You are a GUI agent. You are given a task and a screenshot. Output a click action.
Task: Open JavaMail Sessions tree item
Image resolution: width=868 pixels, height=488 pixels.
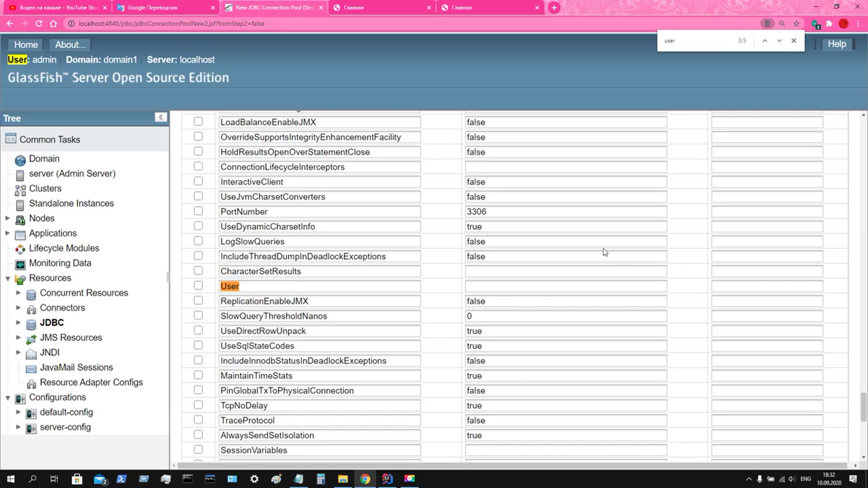click(x=76, y=367)
